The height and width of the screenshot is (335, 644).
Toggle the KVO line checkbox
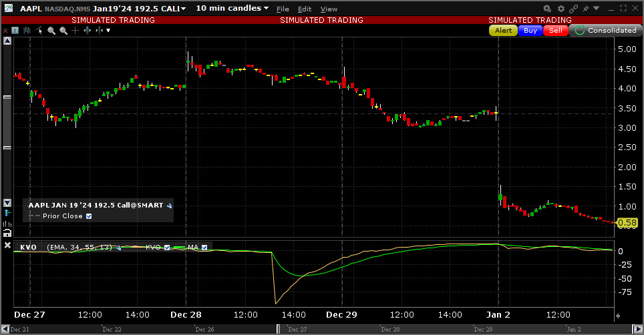click(167, 248)
